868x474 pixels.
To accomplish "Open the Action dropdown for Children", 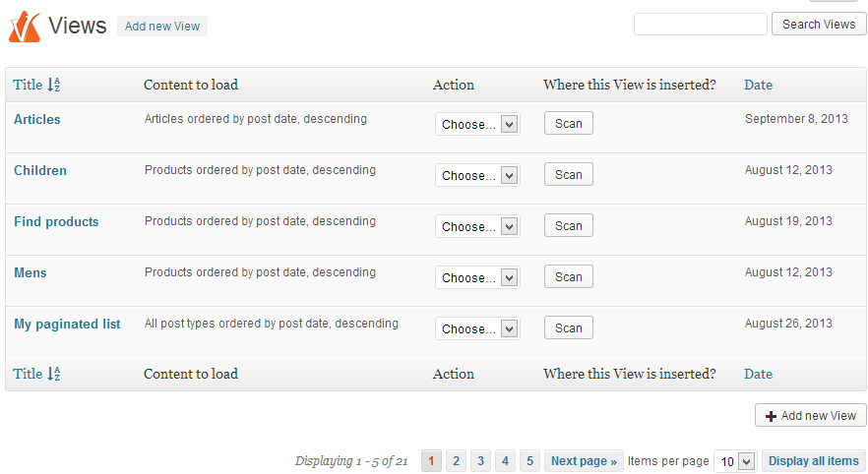I will coord(477,175).
